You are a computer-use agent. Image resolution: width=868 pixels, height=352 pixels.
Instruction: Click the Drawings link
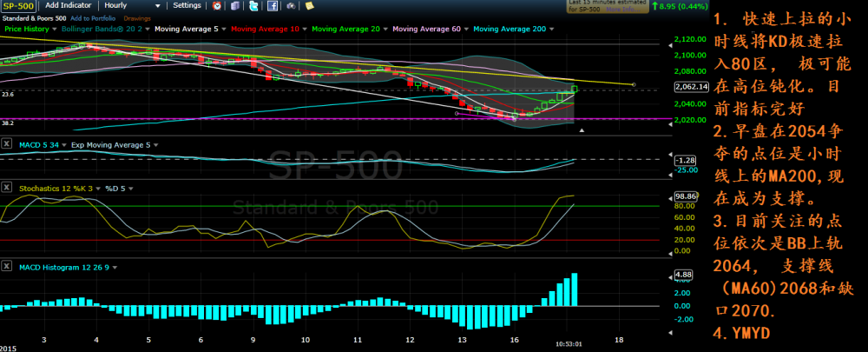136,17
